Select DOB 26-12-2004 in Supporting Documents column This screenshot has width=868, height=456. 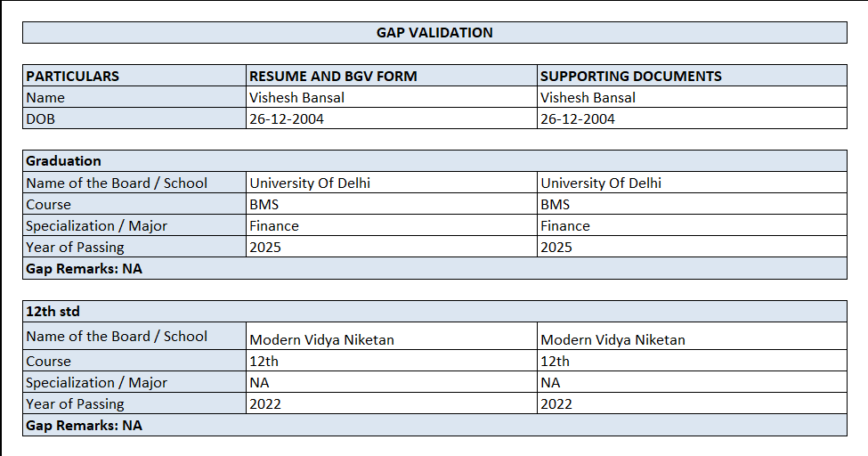point(578,119)
